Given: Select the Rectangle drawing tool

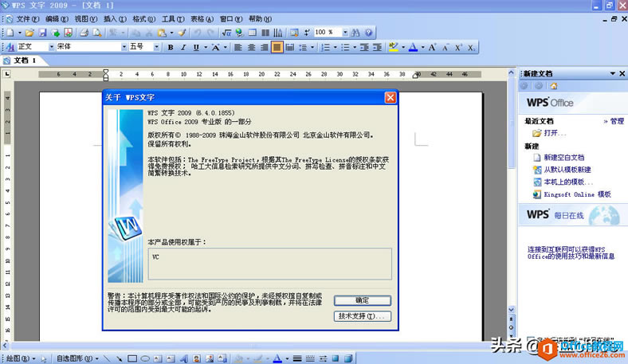Looking at the screenshot, I should (132, 358).
